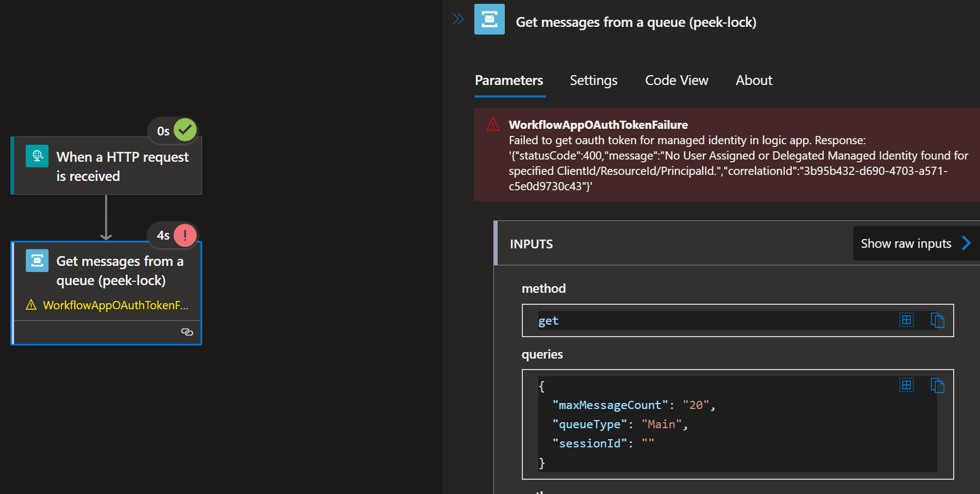Click the red error badge showing 4s
The height and width of the screenshot is (494, 980).
click(x=185, y=235)
